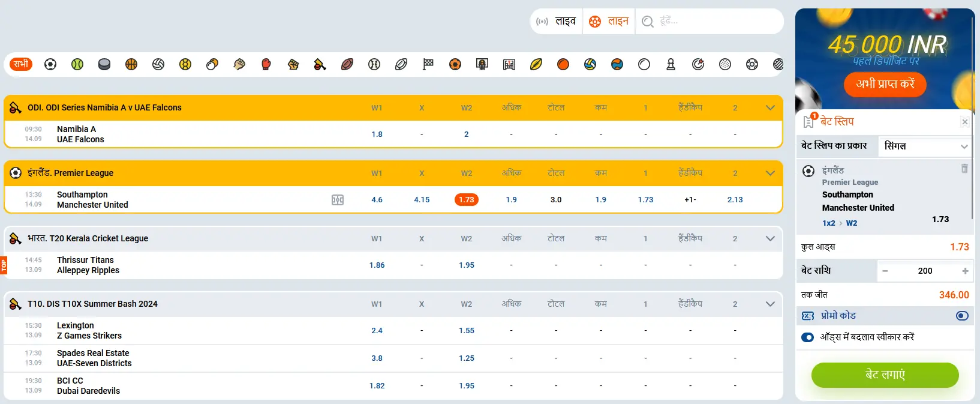Collapse England Premier League section
The image size is (980, 404).
point(771,173)
